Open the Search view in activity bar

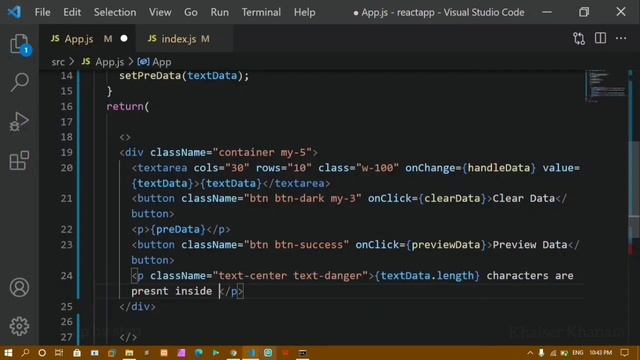click(19, 82)
